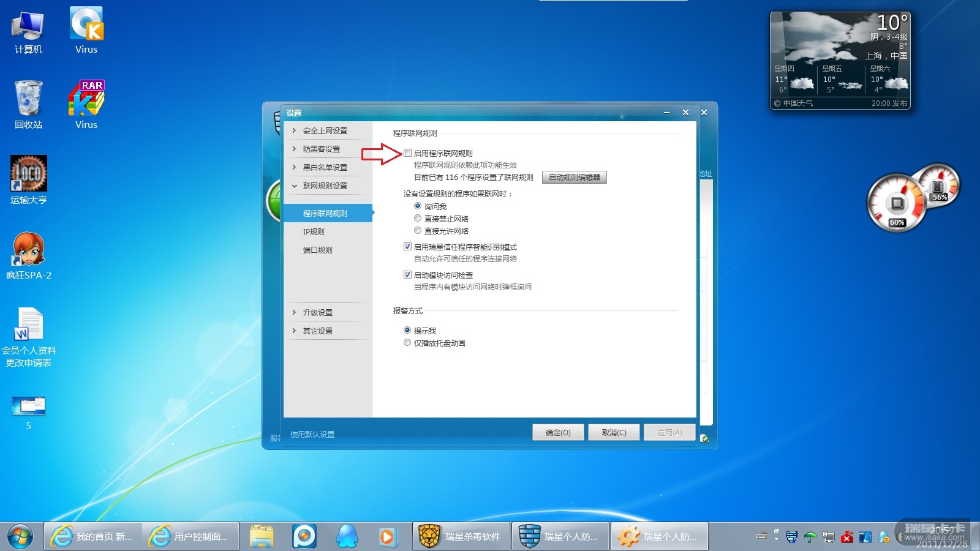Click the green umbrella tray icon
The height and width of the screenshot is (551, 980).
tap(810, 537)
